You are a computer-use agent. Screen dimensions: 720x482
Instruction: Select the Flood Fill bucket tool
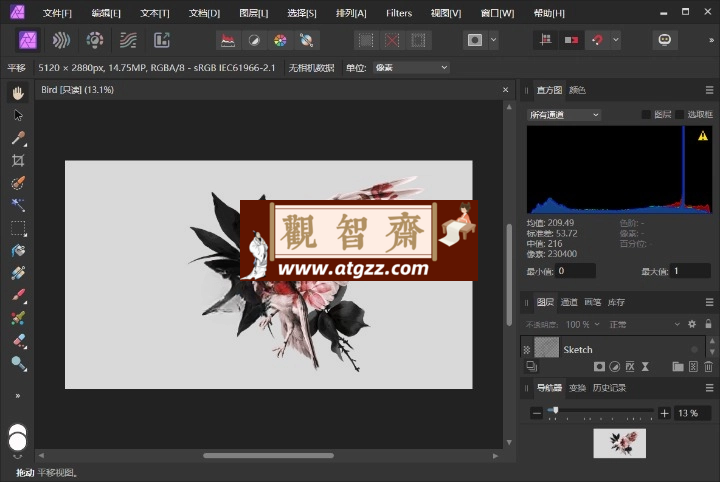coord(18,251)
